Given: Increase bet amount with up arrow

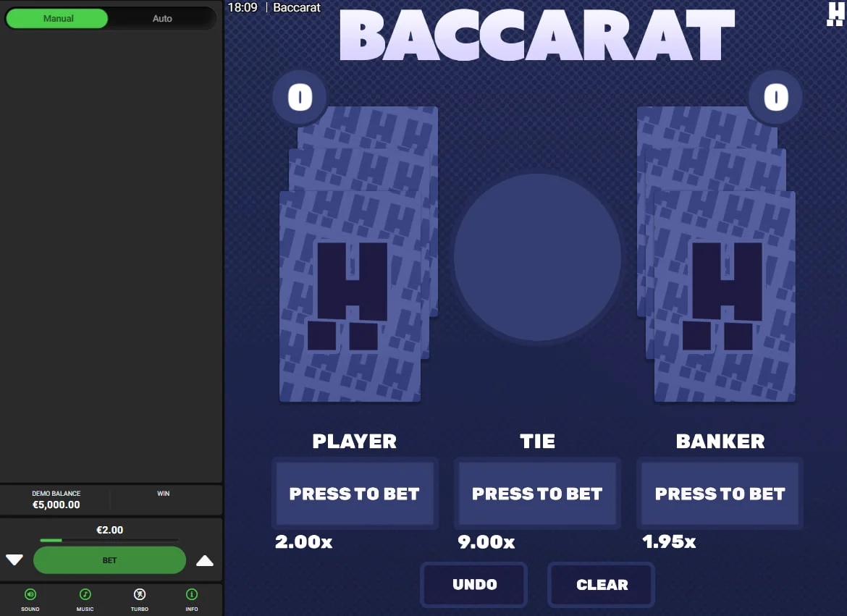Looking at the screenshot, I should [x=205, y=560].
